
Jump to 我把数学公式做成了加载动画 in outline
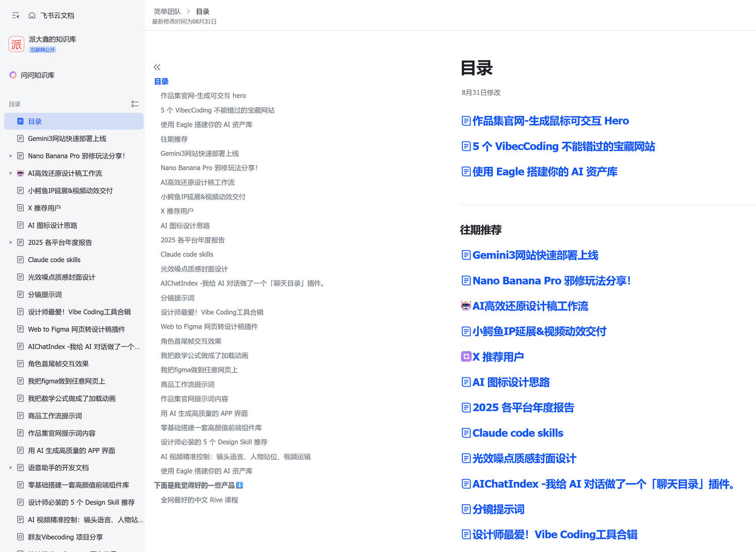click(204, 355)
